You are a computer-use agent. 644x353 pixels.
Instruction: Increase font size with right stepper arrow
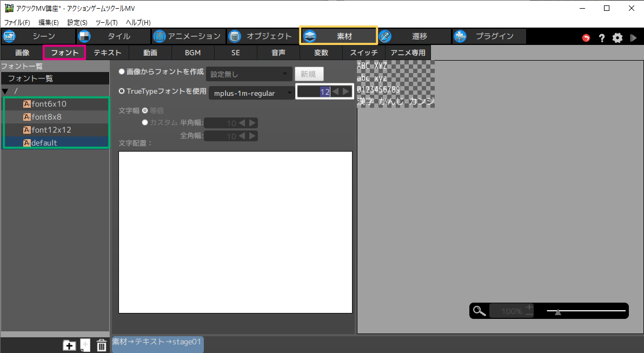[x=346, y=92]
